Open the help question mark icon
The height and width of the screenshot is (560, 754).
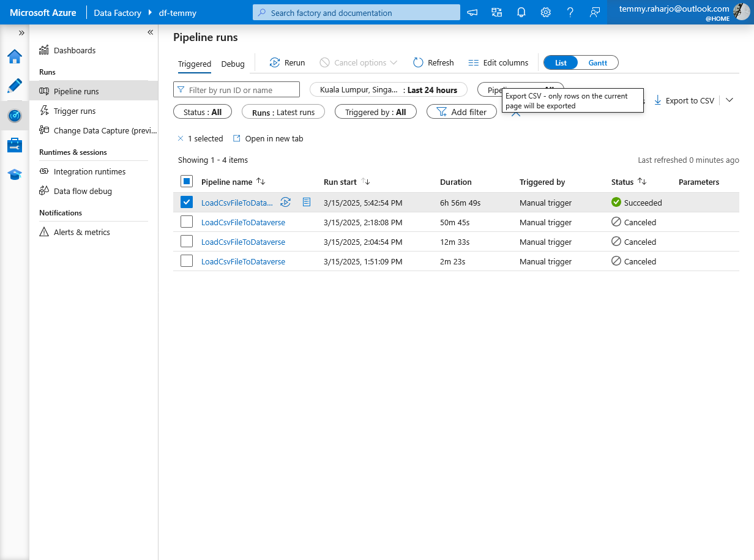point(570,12)
